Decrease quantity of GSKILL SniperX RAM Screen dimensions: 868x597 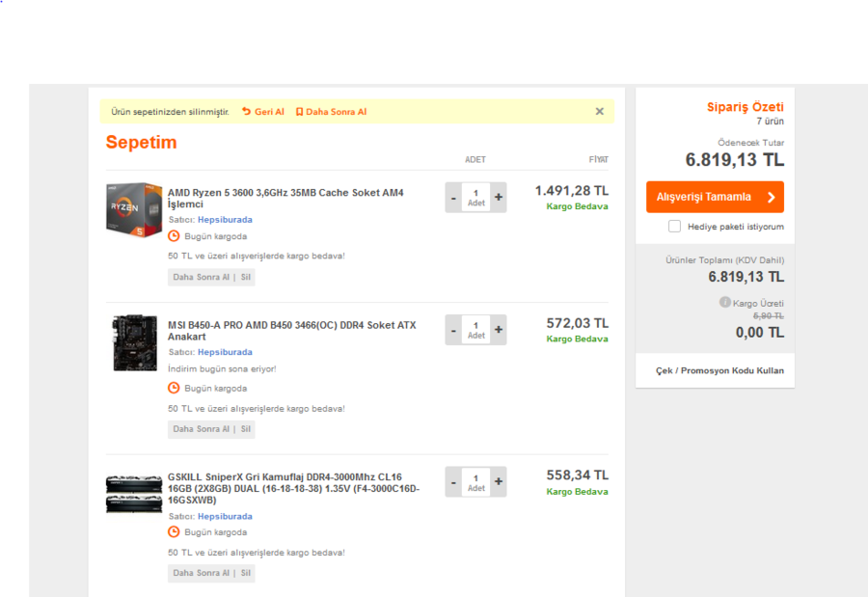453,482
